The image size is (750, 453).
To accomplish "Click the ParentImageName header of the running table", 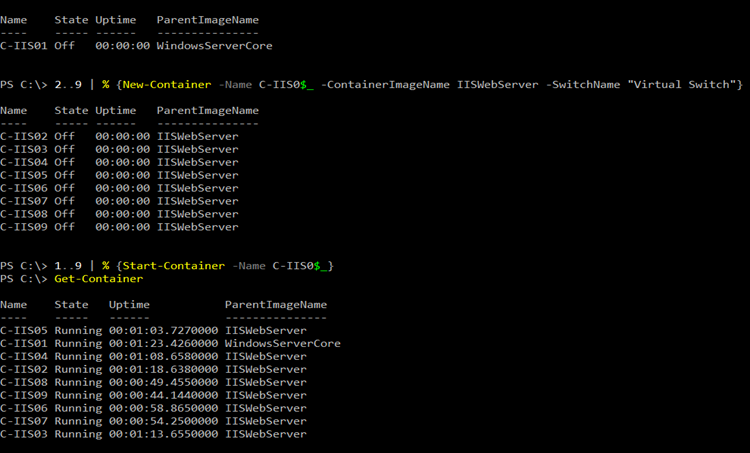I will [x=276, y=305].
